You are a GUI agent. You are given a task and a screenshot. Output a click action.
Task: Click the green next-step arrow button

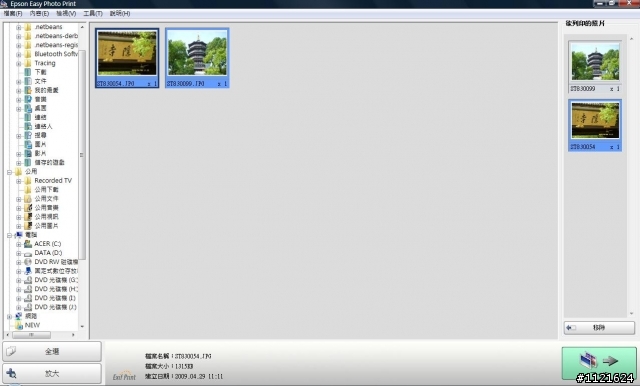599,363
